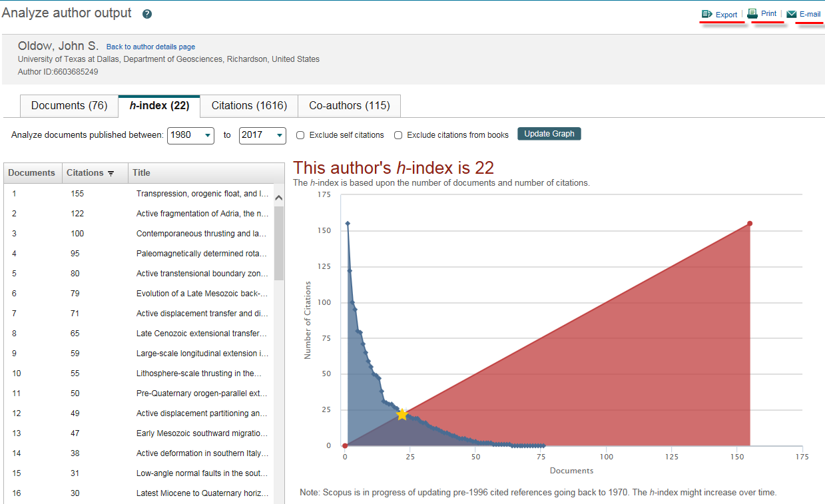Click the Author ID 6603685249 text

pos(58,71)
